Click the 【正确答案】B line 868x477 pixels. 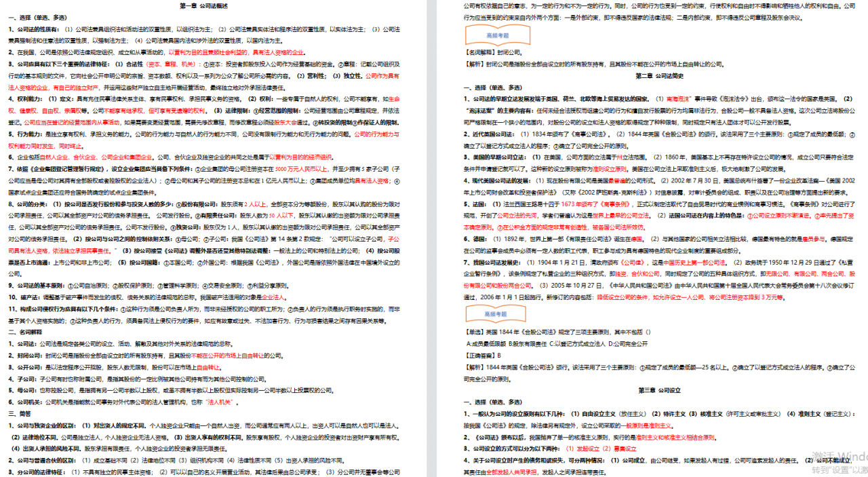coord(482,355)
